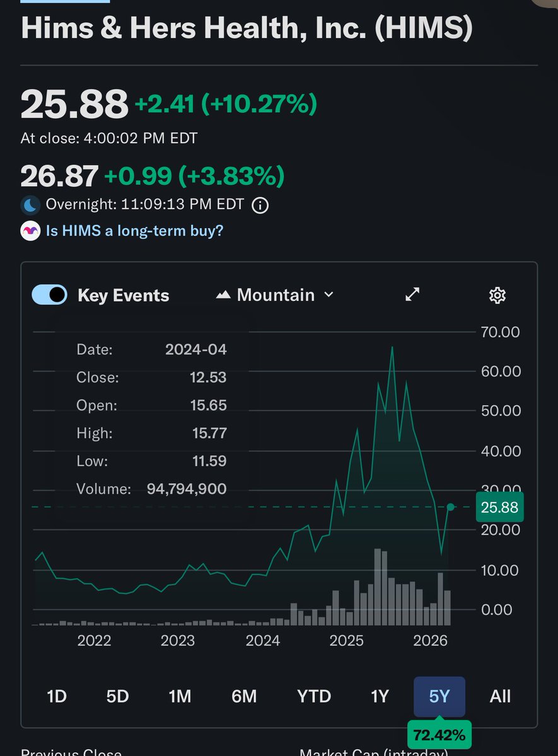Select the All time range

[x=500, y=696]
